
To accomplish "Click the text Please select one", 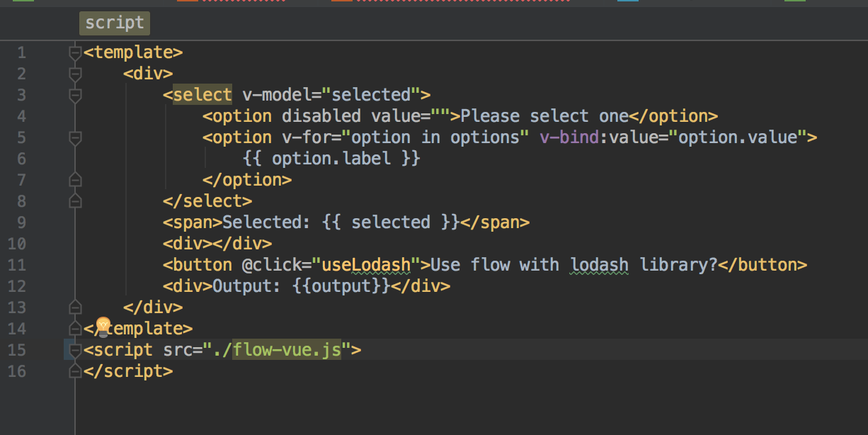I will [544, 116].
